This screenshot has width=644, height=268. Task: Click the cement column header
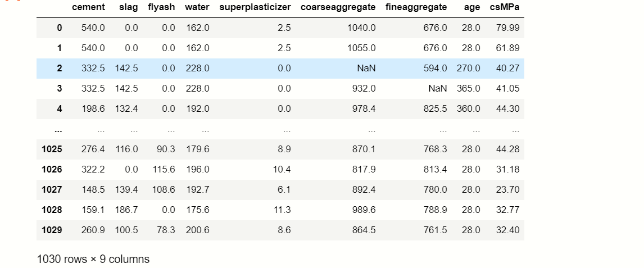point(88,7)
